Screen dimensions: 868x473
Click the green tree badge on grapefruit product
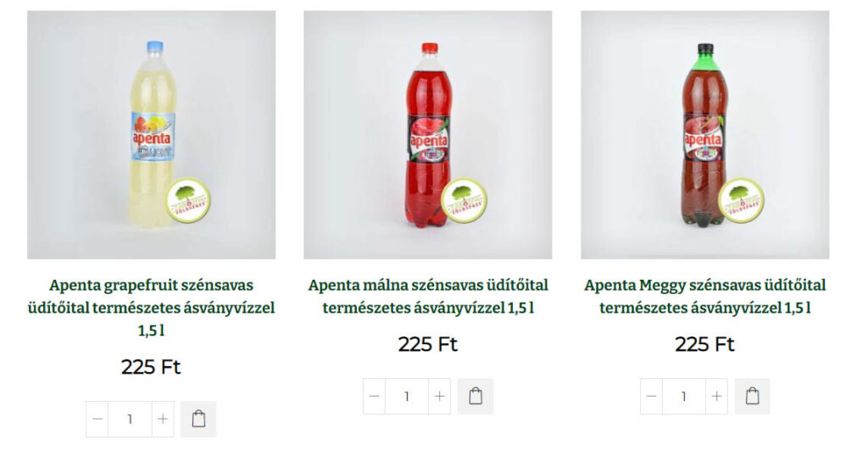click(188, 200)
